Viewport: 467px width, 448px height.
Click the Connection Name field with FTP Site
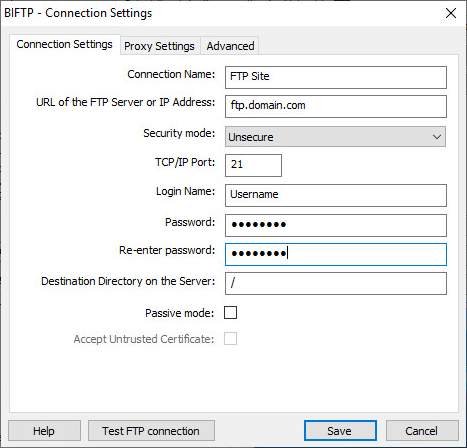(336, 77)
